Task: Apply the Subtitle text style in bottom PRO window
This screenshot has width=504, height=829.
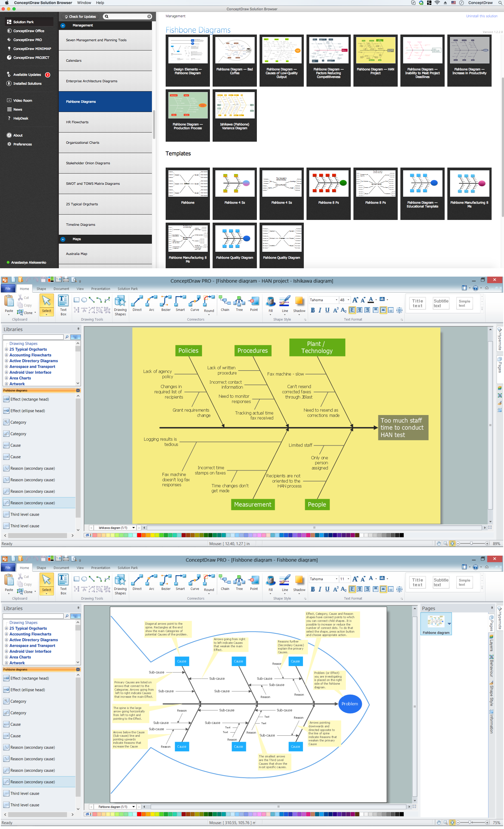Action: (x=441, y=582)
